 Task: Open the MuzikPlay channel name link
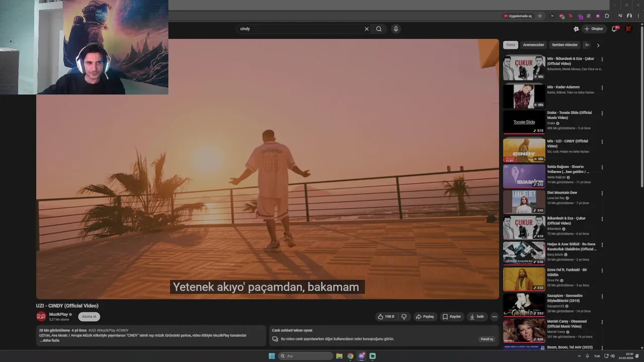[58, 314]
